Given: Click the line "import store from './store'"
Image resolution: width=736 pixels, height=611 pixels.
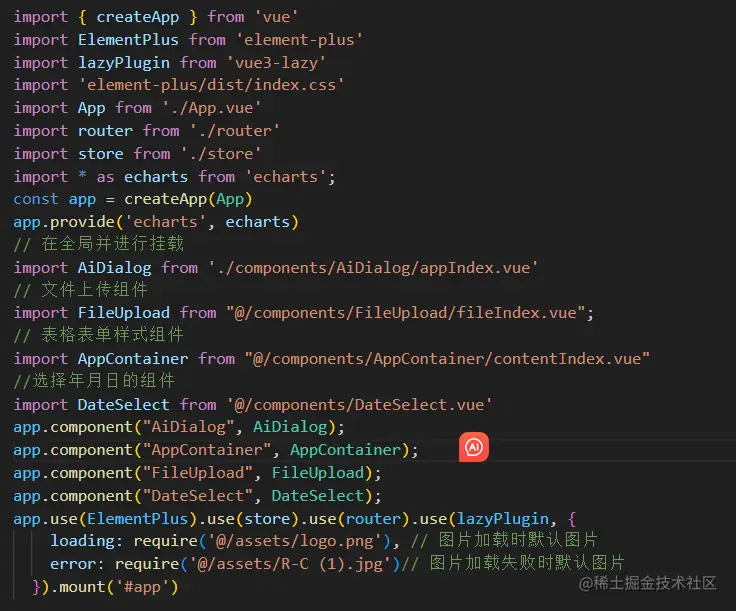Looking at the screenshot, I should point(137,154).
